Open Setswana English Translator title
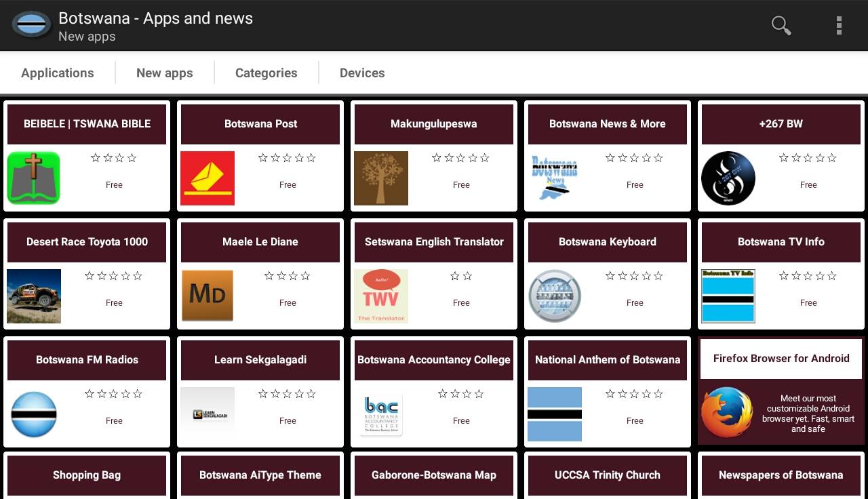This screenshot has height=499, width=868. (434, 242)
